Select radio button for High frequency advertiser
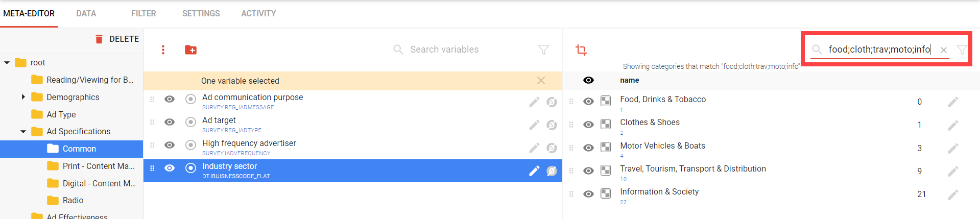Viewport: 980px width, 219px height. coord(190,145)
